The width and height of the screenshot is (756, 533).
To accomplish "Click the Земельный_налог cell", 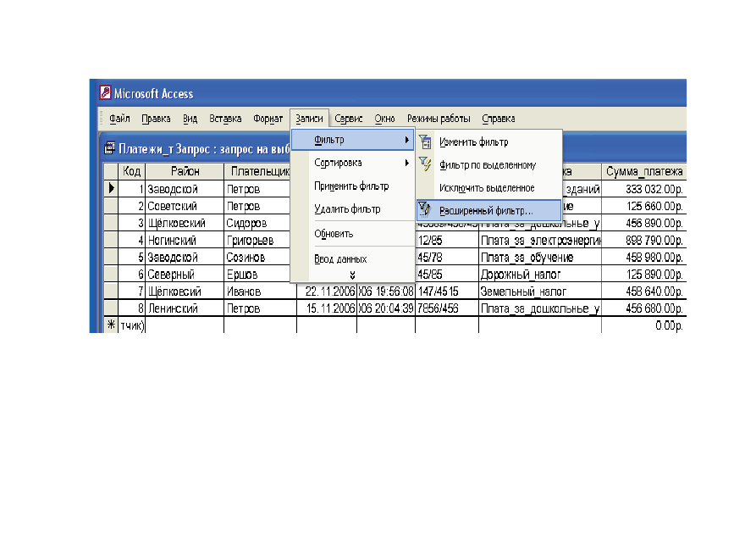I will (540, 291).
